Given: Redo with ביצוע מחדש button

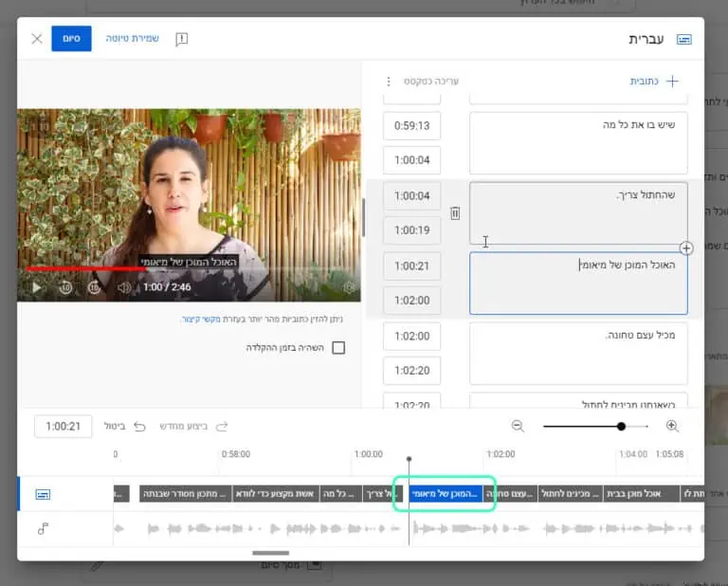Looking at the screenshot, I should tap(193, 427).
